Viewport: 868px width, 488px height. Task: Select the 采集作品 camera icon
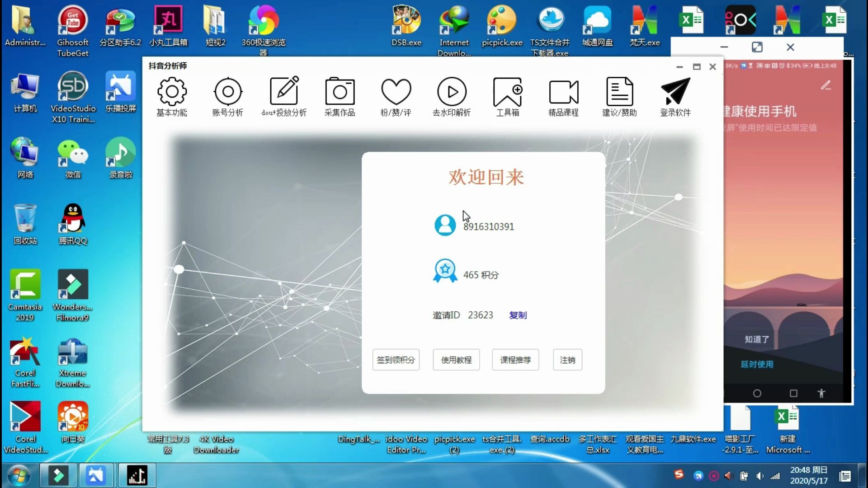[x=340, y=93]
